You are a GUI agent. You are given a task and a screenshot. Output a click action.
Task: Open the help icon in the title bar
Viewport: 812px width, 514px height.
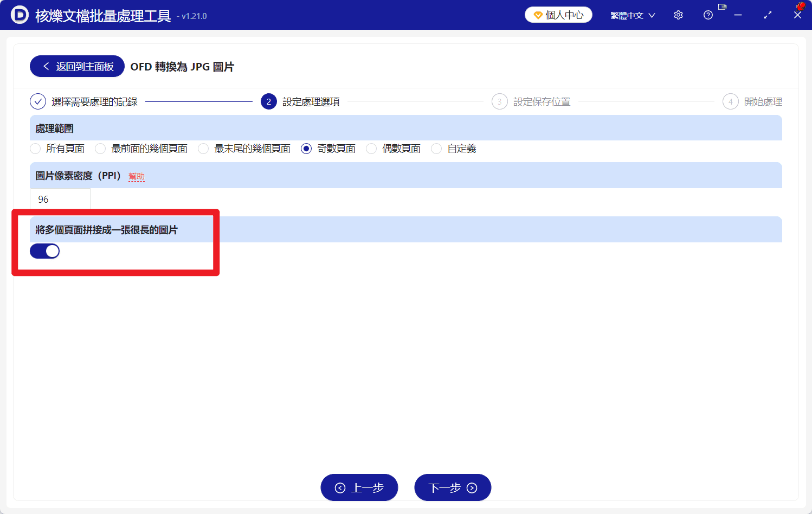[708, 15]
